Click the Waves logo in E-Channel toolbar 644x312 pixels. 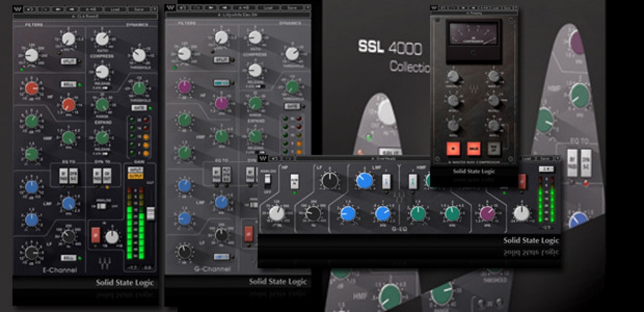[x=17, y=8]
